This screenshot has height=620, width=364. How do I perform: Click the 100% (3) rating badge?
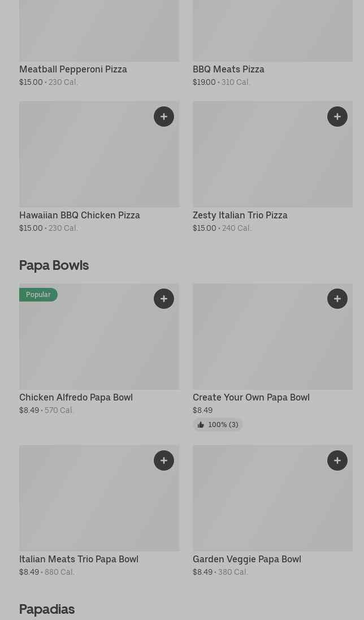(x=223, y=425)
